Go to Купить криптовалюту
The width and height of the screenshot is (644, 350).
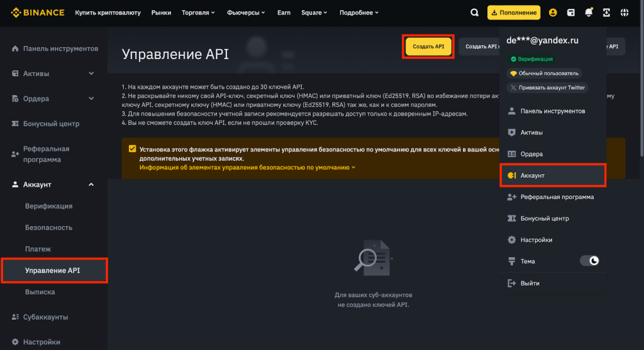pos(108,13)
